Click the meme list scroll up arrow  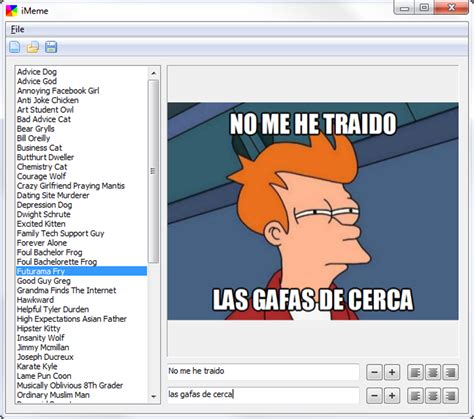tap(153, 73)
